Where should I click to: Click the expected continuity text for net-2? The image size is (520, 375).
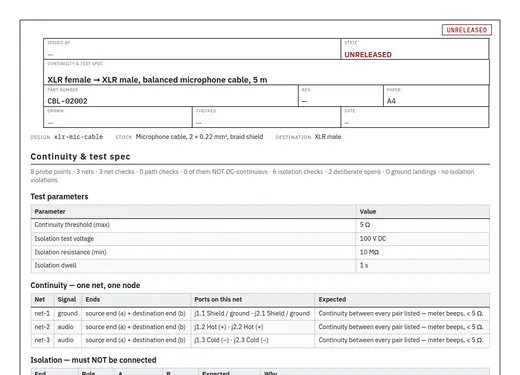[401, 327]
